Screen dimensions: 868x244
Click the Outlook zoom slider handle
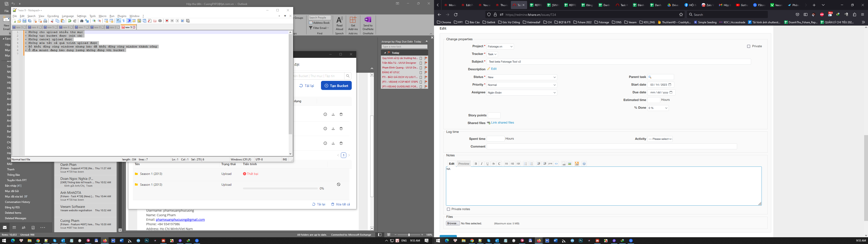pos(409,235)
